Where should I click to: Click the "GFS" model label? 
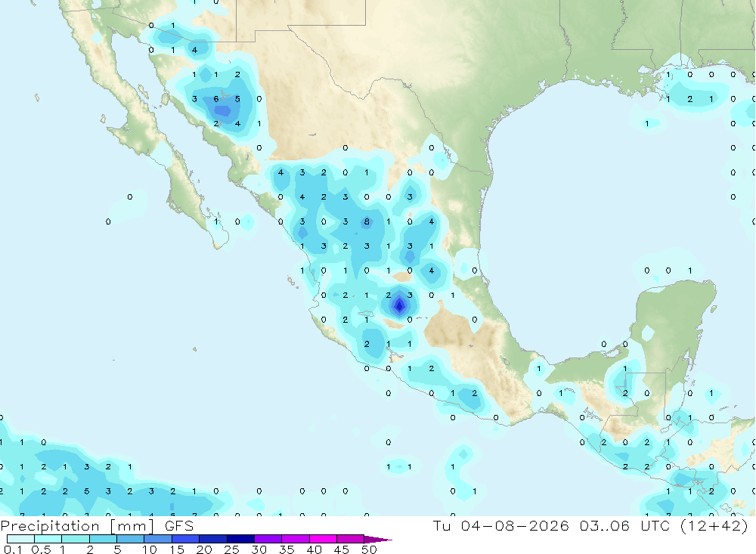[x=179, y=525]
